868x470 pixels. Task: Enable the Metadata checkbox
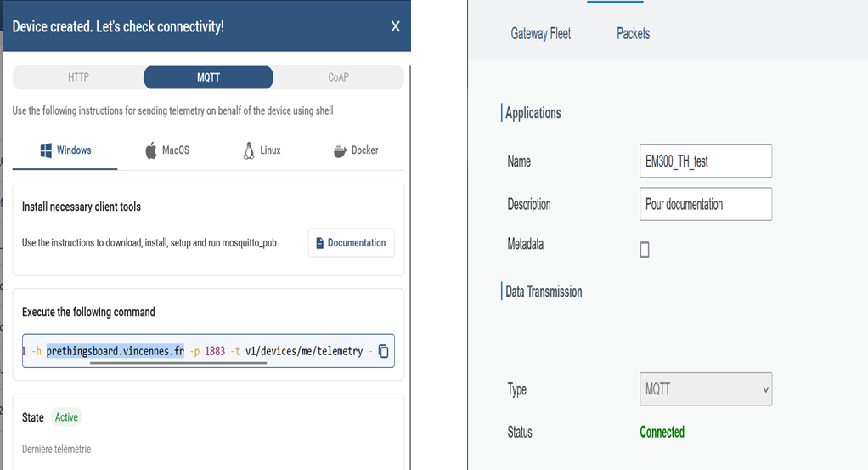[x=645, y=249]
